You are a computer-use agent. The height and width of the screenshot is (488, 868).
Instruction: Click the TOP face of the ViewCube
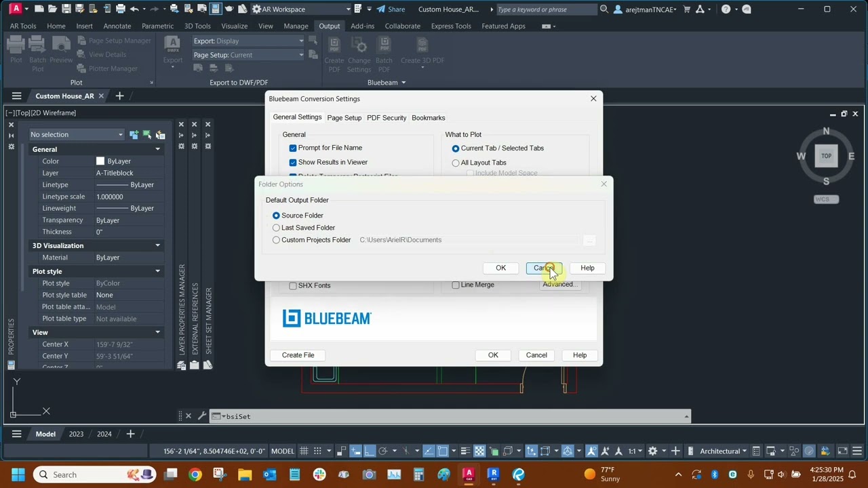pos(826,156)
